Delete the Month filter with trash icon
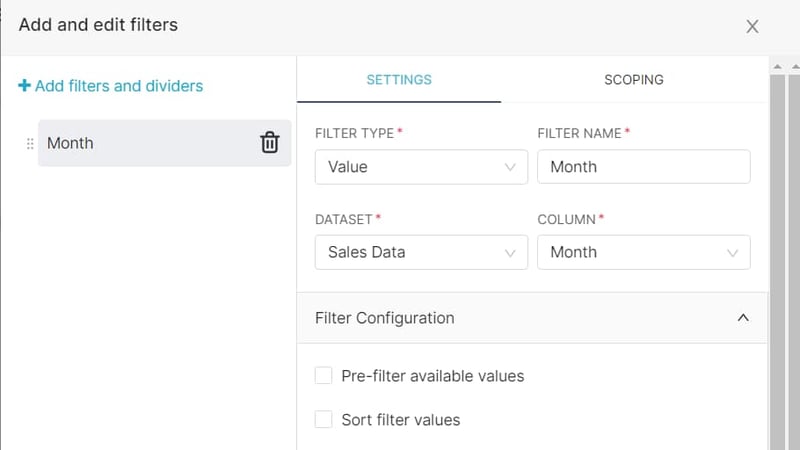Image resolution: width=800 pixels, height=450 pixels. (x=270, y=142)
